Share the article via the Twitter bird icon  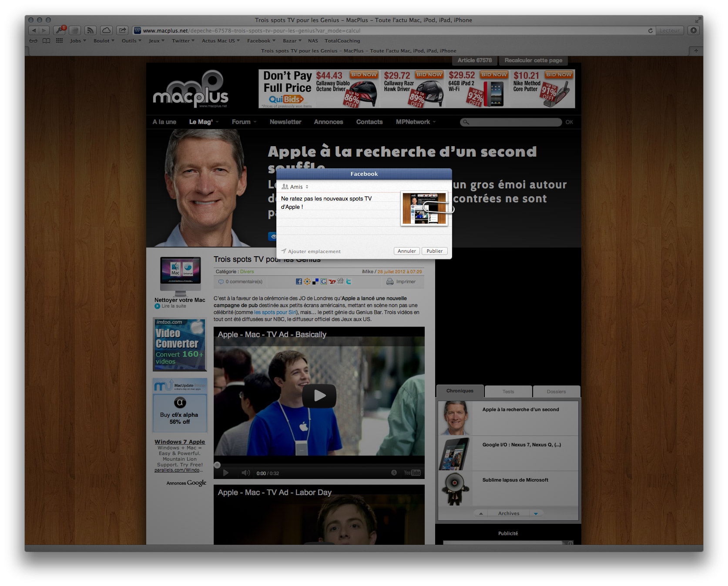(x=349, y=281)
